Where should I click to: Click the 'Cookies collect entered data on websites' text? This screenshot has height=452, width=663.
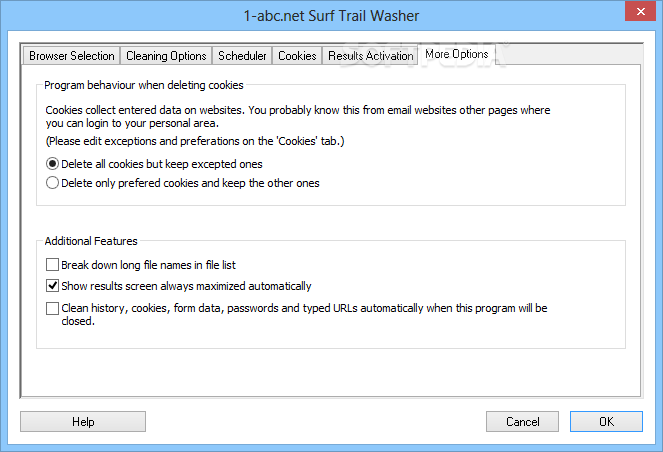click(298, 117)
